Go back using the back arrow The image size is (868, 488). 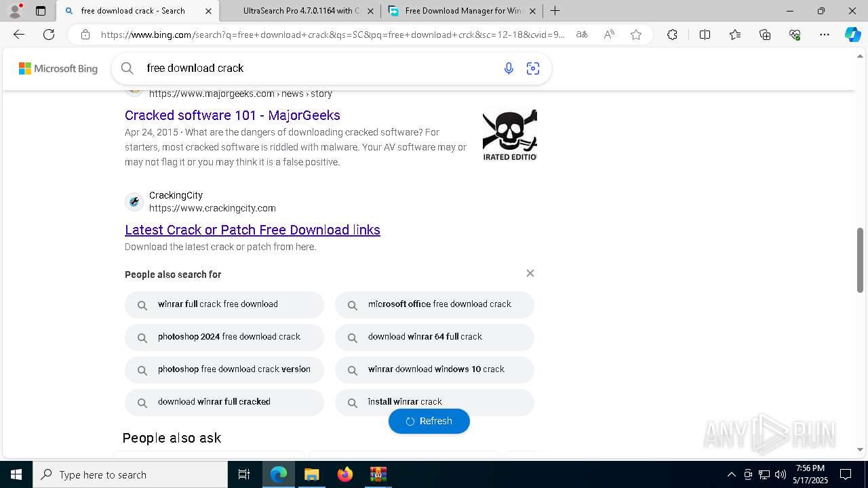coord(19,35)
